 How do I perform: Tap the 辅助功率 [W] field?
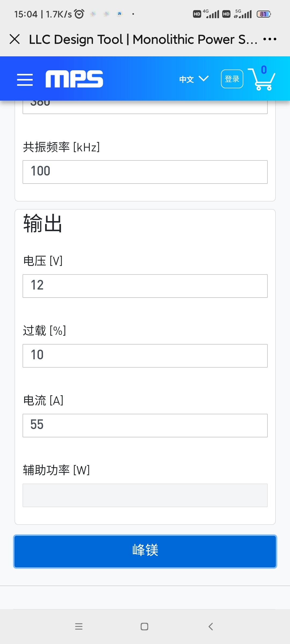[145, 495]
